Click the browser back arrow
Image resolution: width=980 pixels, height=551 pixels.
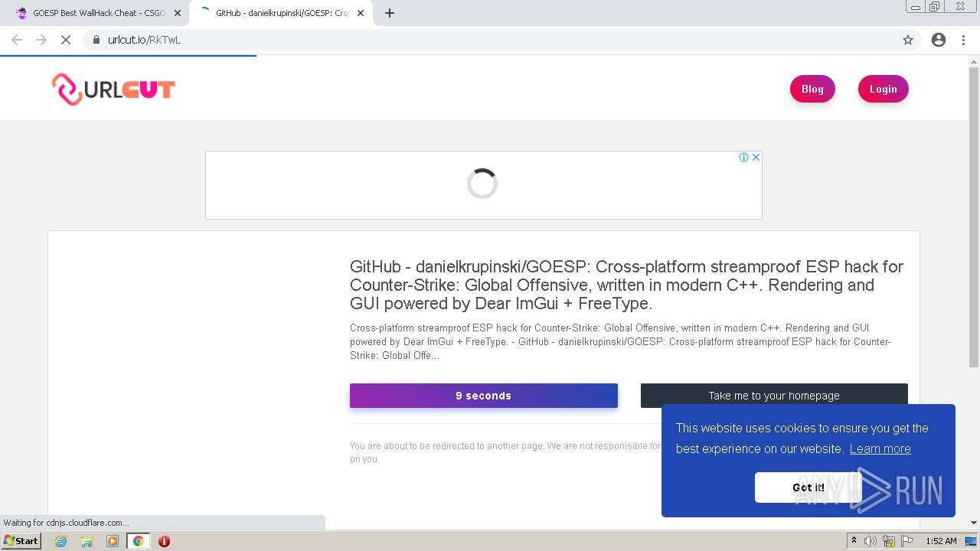pos(17,40)
